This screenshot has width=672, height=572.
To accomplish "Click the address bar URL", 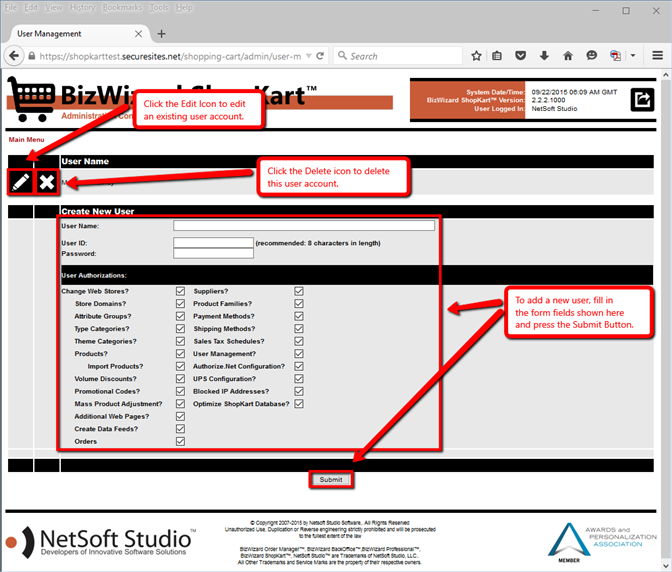I will 170,56.
